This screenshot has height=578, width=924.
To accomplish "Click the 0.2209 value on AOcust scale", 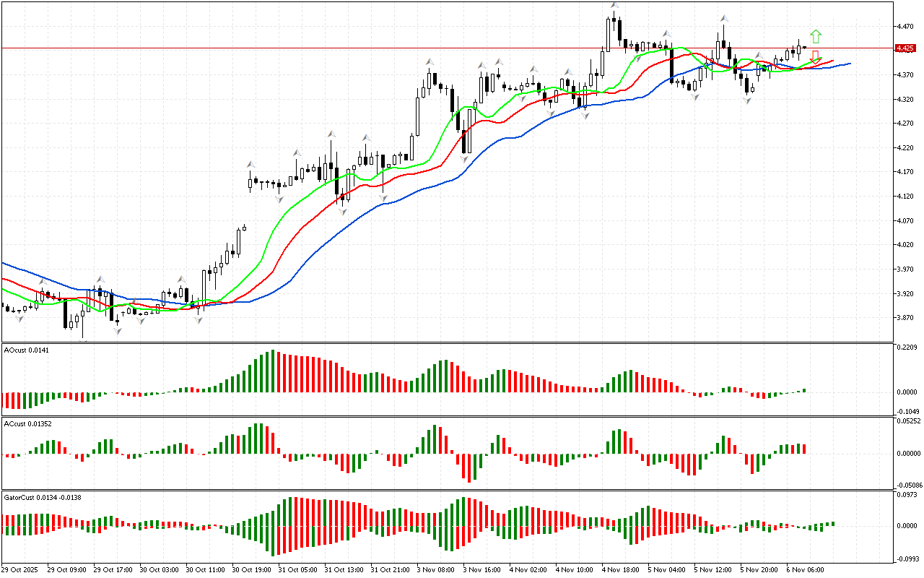I will tap(907, 348).
